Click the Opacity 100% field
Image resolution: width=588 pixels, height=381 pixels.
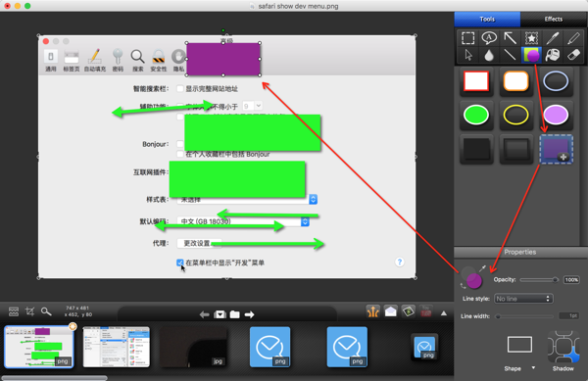(x=571, y=280)
